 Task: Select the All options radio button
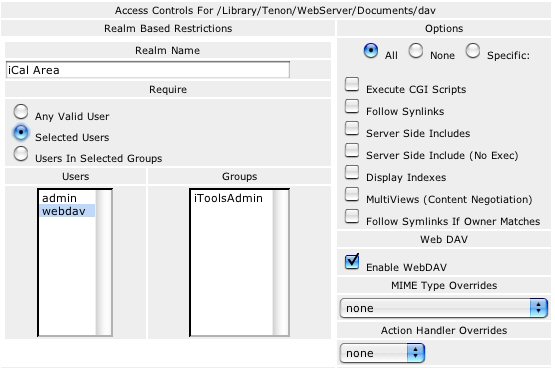click(x=371, y=51)
